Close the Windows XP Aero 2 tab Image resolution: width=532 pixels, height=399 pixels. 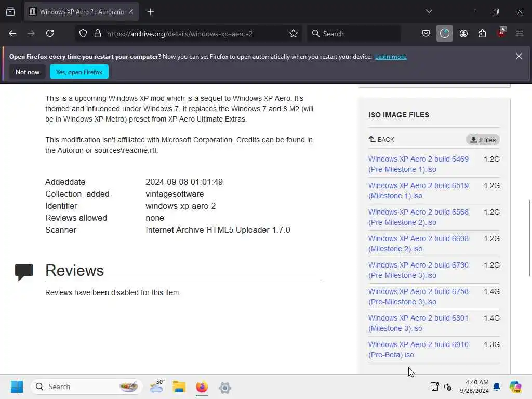coord(131,11)
